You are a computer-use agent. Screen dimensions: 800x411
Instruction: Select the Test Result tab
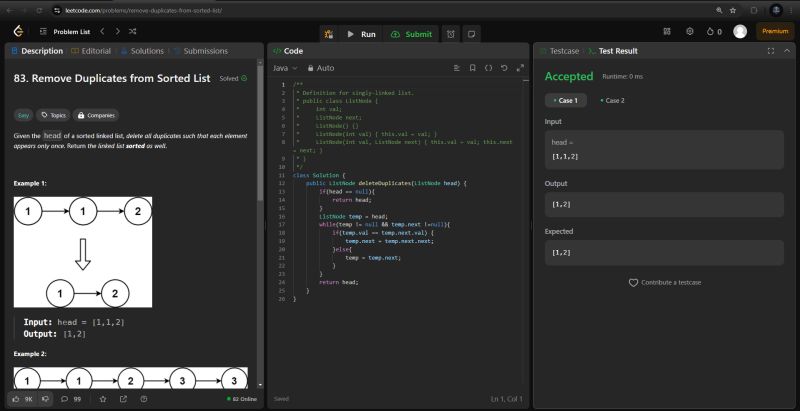coord(613,51)
